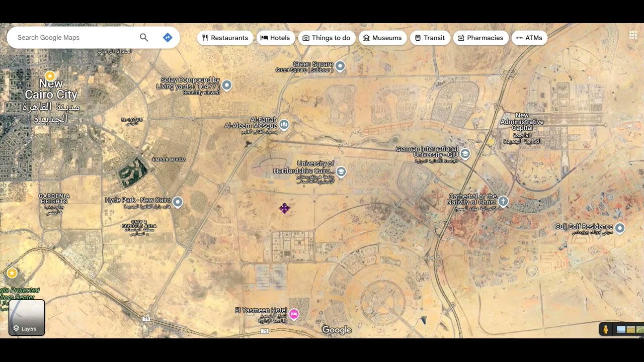Open the second tan imagery thumbnail
644x362 pixels.
point(630,329)
